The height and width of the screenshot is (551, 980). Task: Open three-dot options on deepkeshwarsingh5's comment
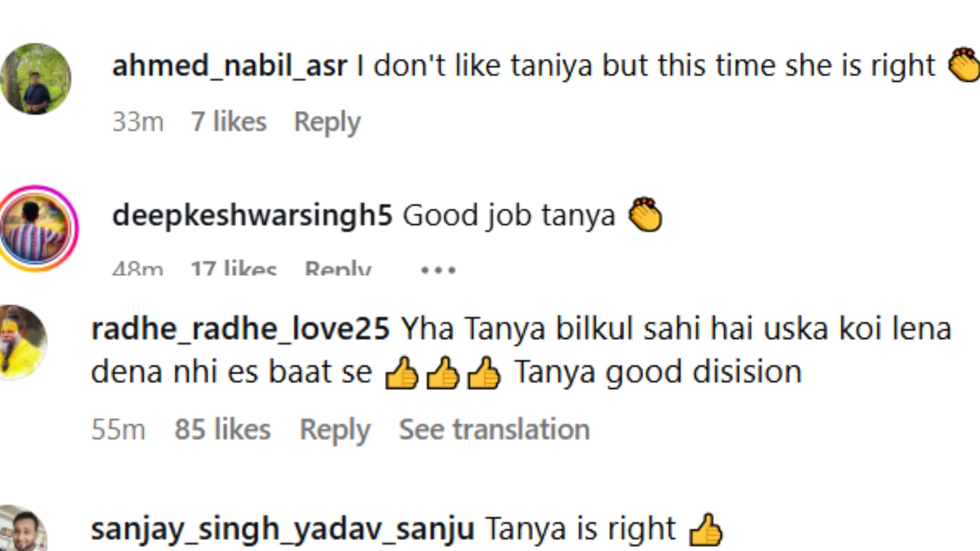(438, 269)
